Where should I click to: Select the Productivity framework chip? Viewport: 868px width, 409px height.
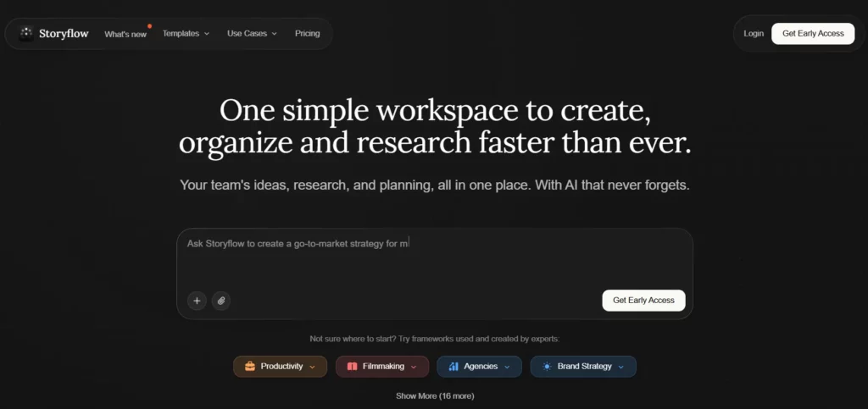pos(280,367)
